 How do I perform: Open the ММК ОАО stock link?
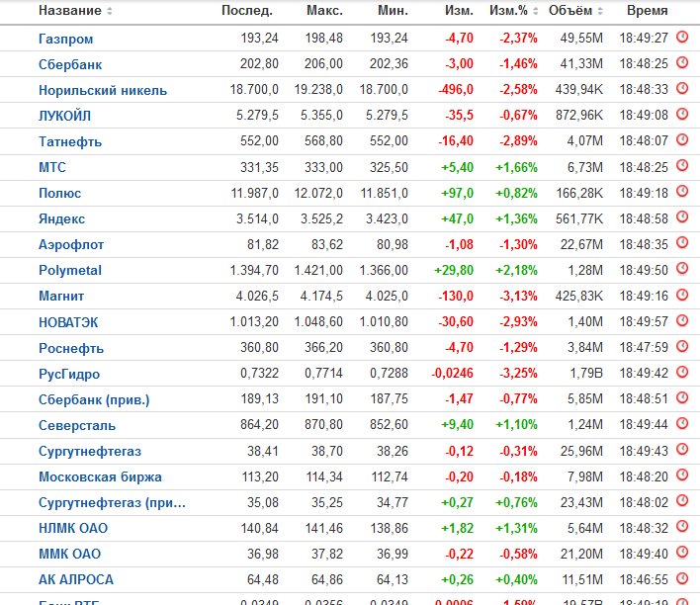click(69, 555)
